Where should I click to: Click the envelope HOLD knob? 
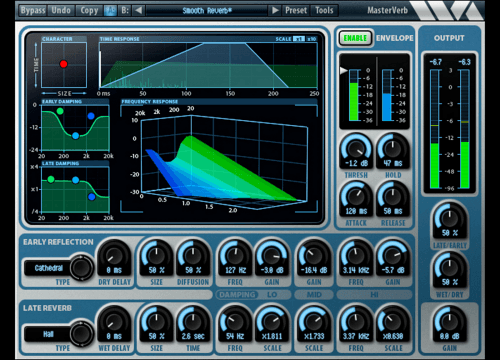coord(393,148)
